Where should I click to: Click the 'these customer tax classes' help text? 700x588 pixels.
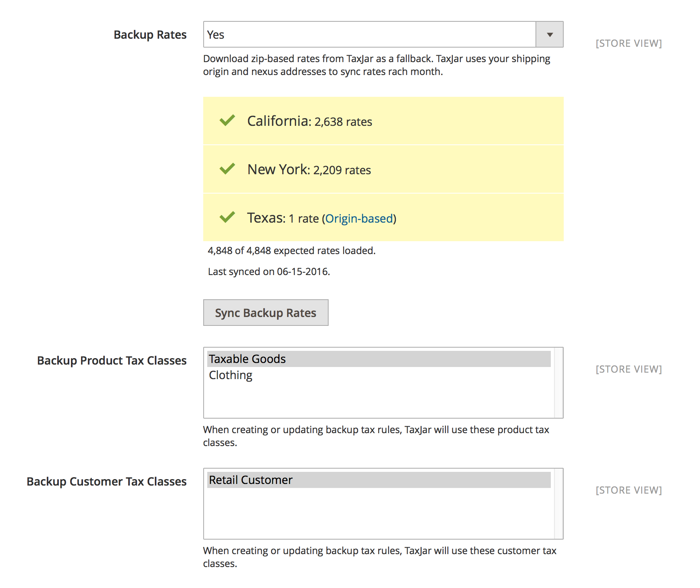click(380, 557)
